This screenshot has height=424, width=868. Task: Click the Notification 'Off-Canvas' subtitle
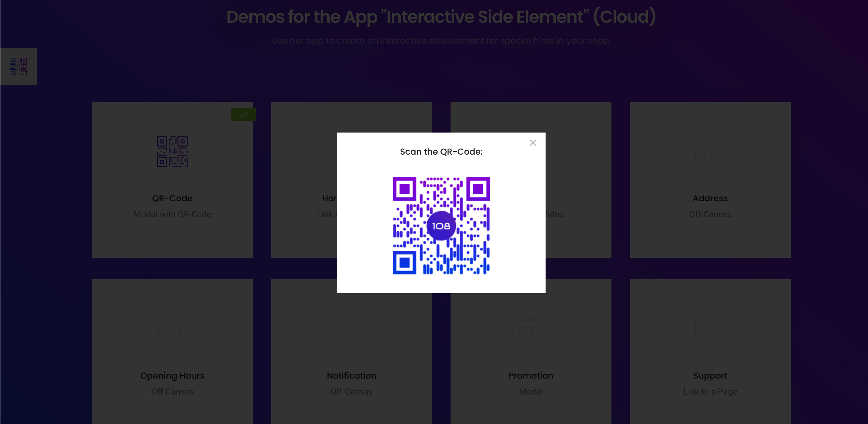352,391
